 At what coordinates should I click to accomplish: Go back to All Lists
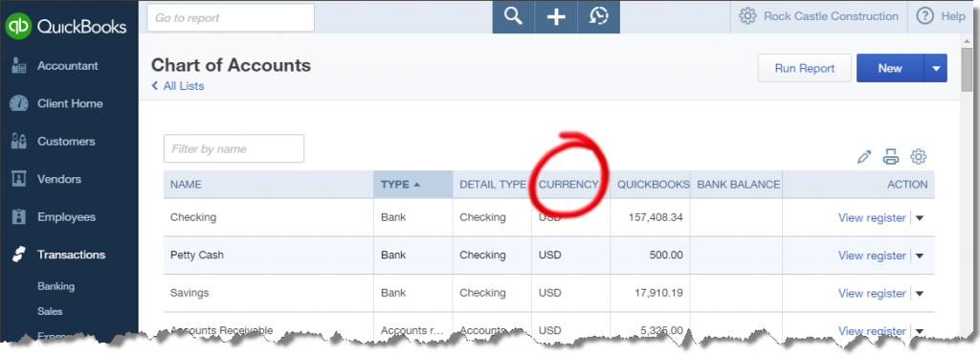coord(178,86)
